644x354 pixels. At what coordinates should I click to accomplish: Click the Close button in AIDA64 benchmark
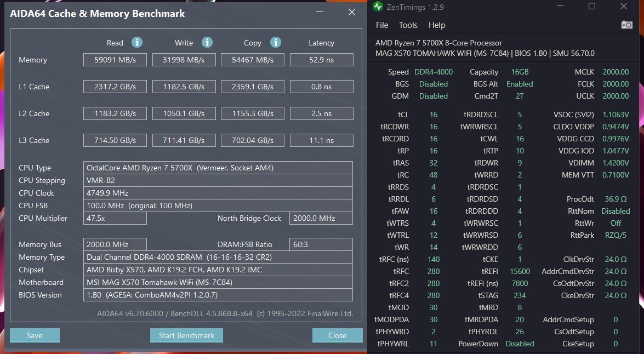point(337,335)
